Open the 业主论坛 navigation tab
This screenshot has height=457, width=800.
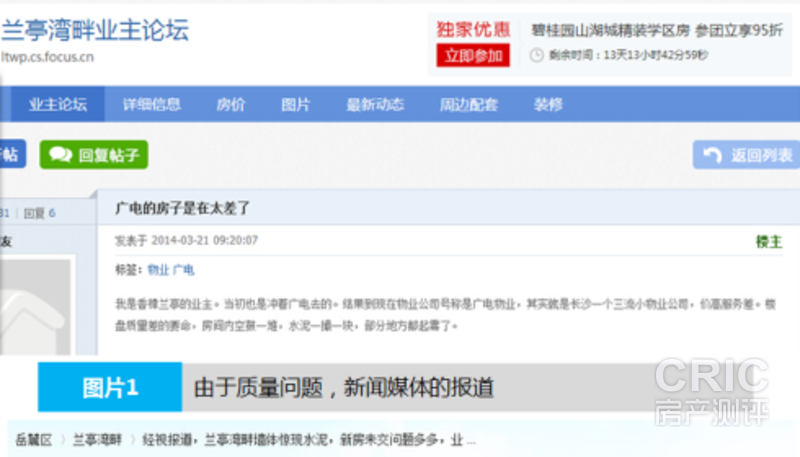tap(58, 104)
